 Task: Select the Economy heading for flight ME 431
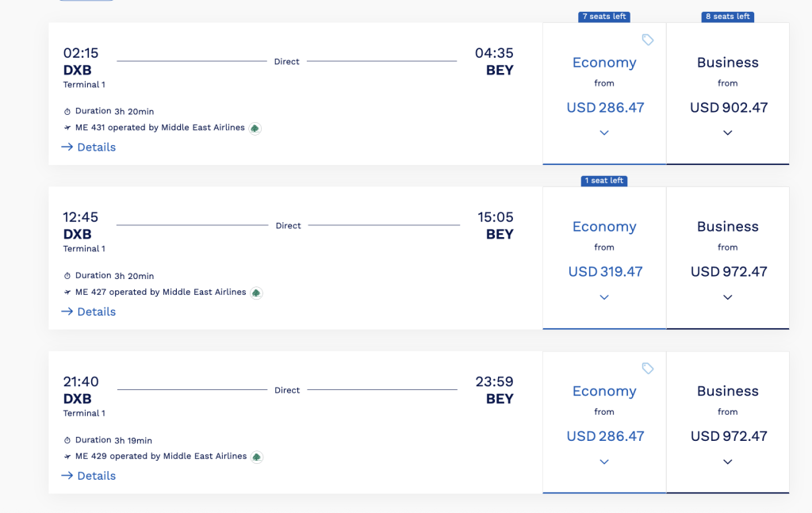pos(604,63)
